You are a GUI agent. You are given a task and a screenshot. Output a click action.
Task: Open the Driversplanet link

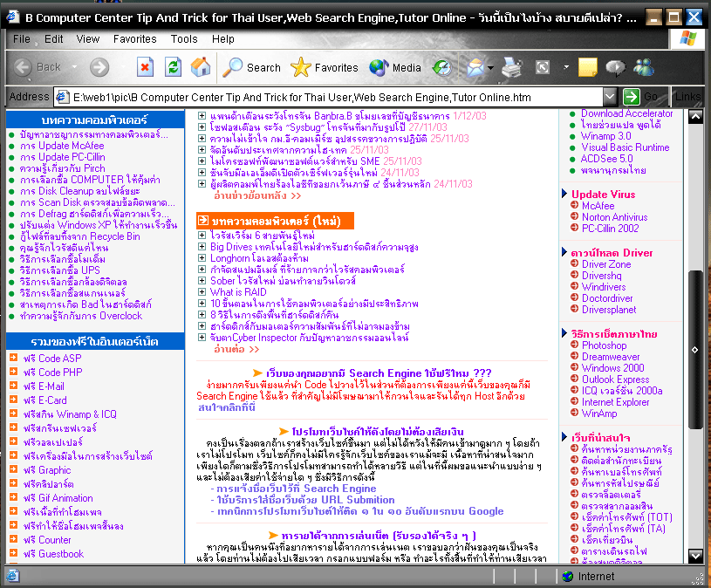(609, 309)
